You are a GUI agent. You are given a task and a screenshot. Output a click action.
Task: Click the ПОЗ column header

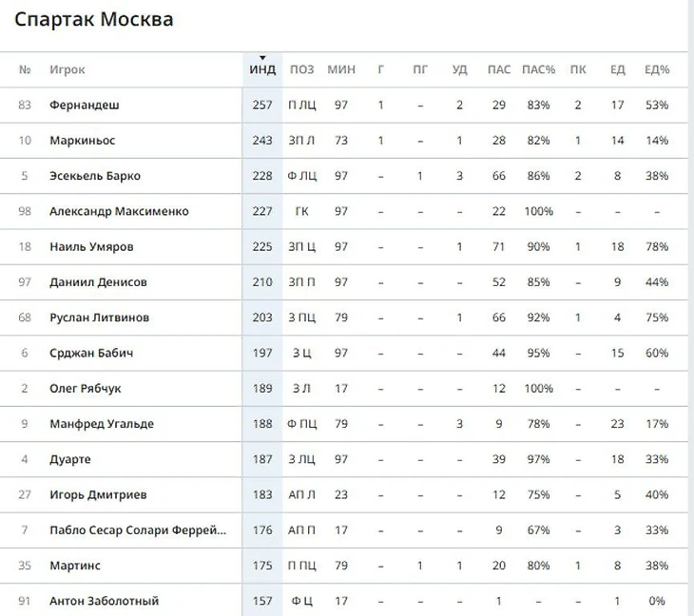click(301, 69)
